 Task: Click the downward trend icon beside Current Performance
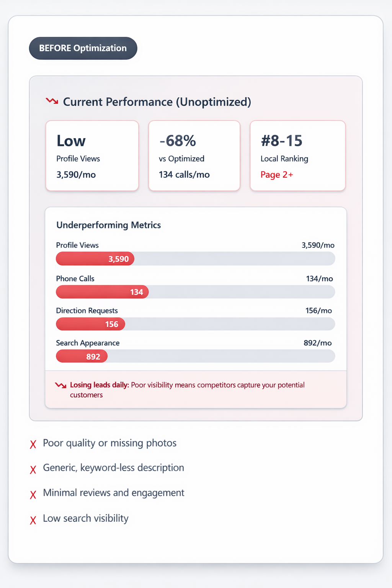pos(52,101)
